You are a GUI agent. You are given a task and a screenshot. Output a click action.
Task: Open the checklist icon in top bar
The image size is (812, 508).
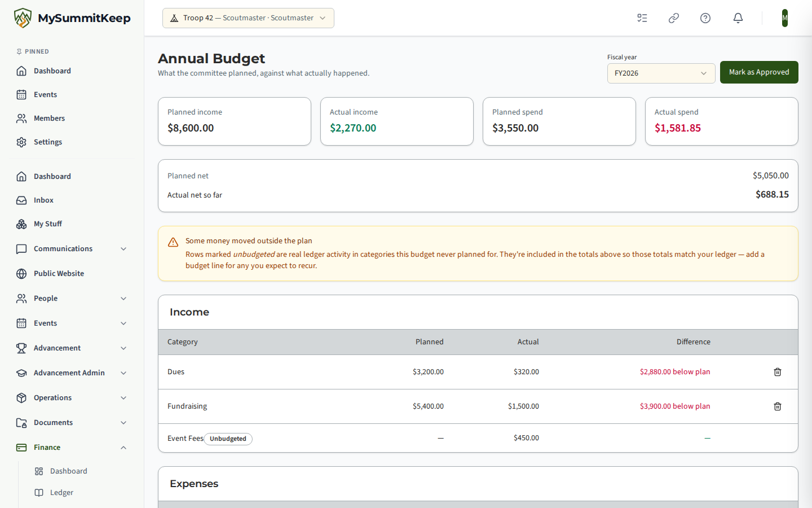[642, 18]
